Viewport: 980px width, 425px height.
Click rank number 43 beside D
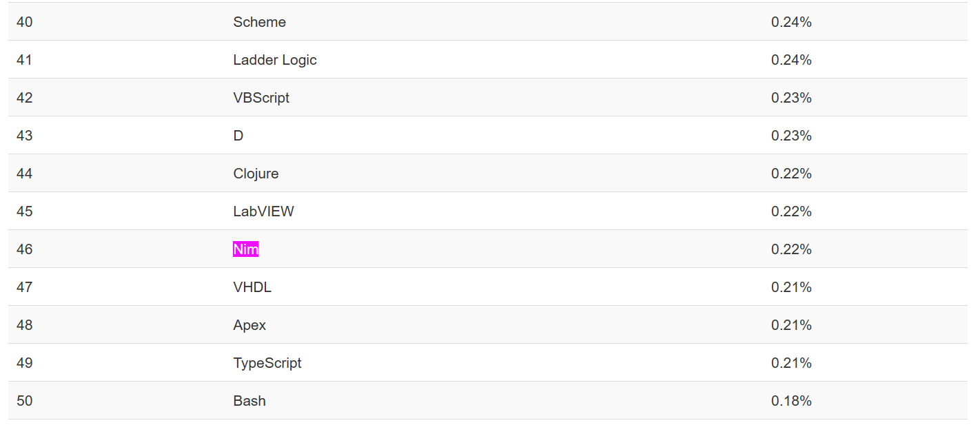24,136
